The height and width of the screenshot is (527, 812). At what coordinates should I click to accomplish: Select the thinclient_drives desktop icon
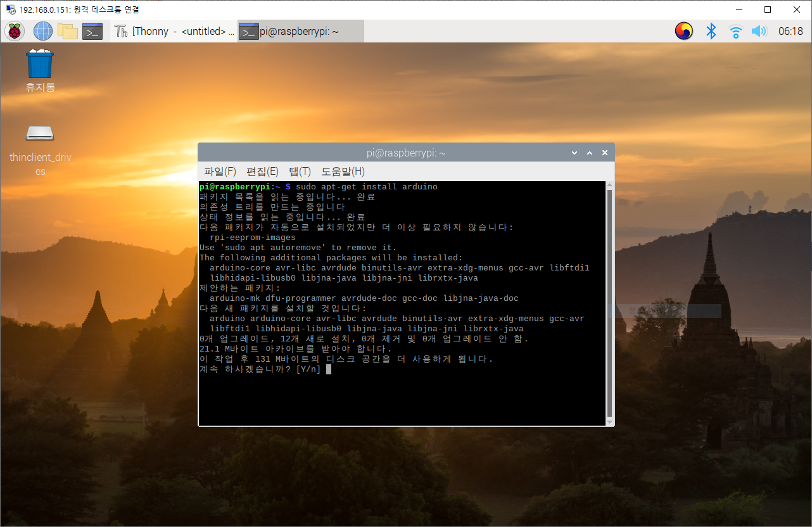(x=40, y=149)
